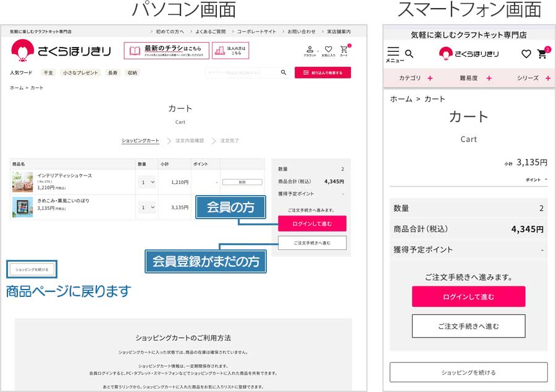Viewport: 556px width, 392px height.
Task: Click the 最新のチラシはこちら banner
Action: tap(166, 51)
